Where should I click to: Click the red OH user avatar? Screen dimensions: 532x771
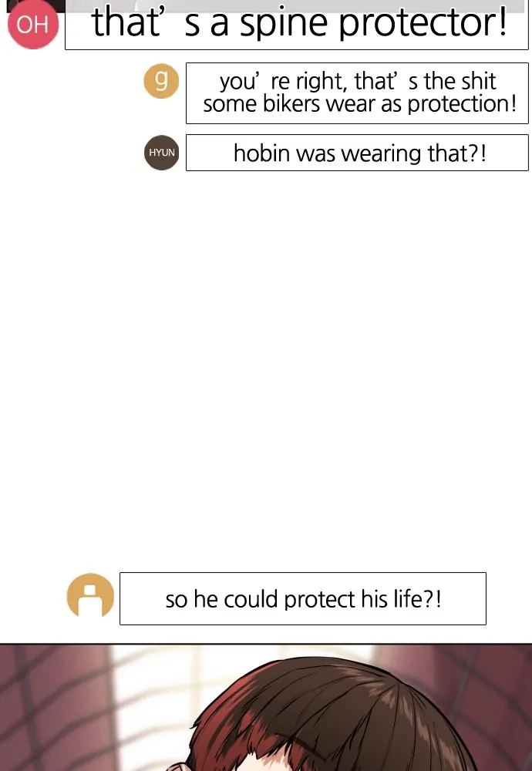[x=33, y=24]
